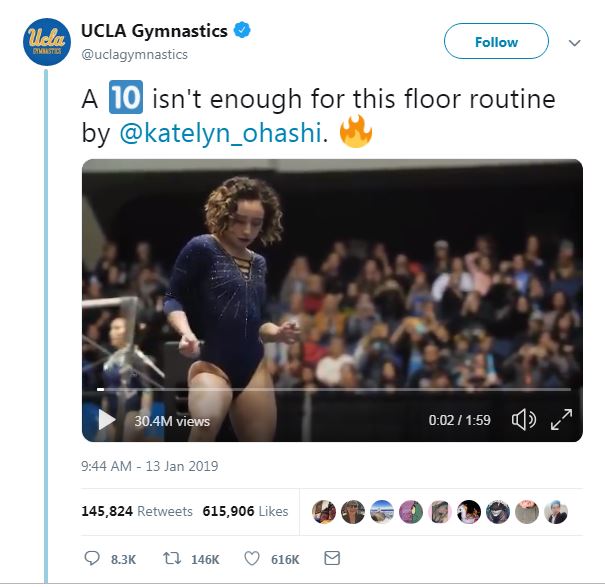
Task: Seek along the video progress bar
Action: (334, 389)
